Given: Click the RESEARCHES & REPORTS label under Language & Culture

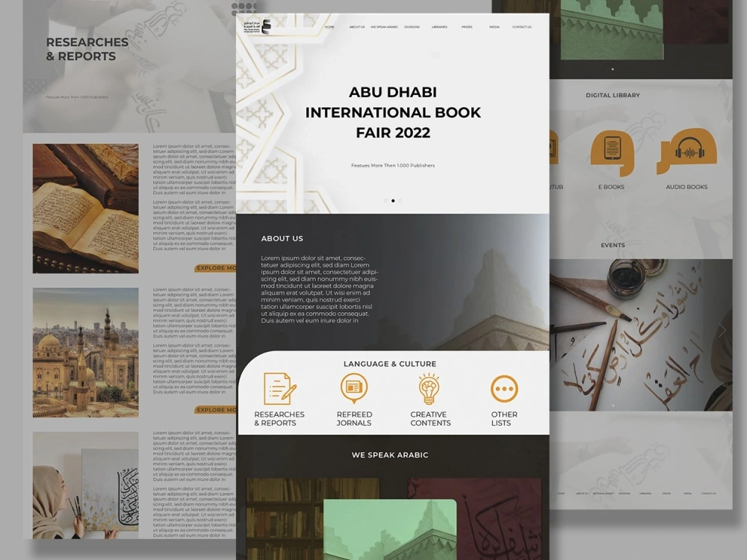Looking at the screenshot, I should pyautogui.click(x=279, y=419).
